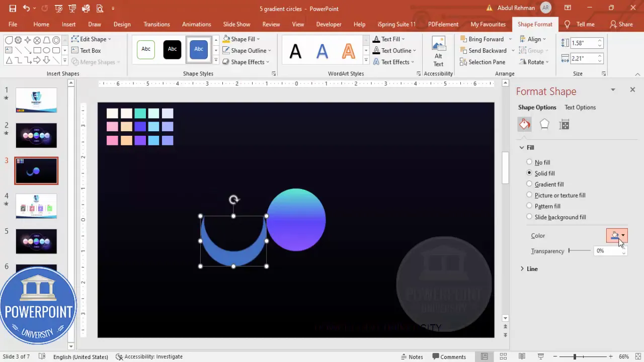Start Slide Show from the status bar icon
This screenshot has width=644, height=362.
pos(540,356)
